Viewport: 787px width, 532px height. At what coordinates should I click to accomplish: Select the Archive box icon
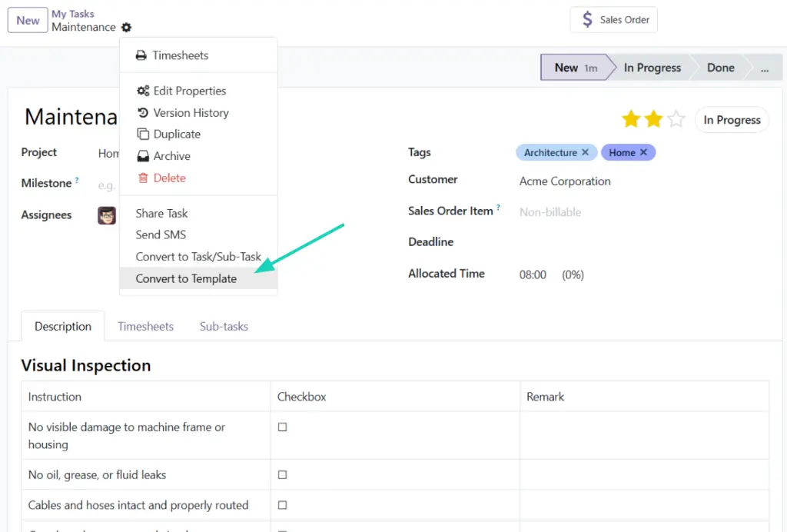tap(143, 156)
